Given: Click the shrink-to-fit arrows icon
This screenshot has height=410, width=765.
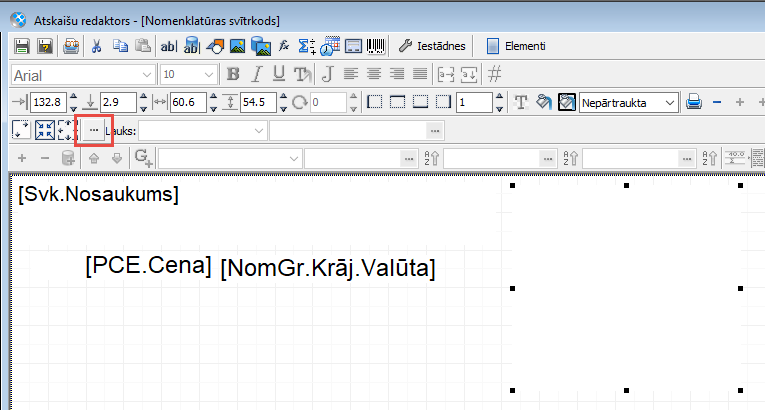Looking at the screenshot, I should click(x=45, y=130).
